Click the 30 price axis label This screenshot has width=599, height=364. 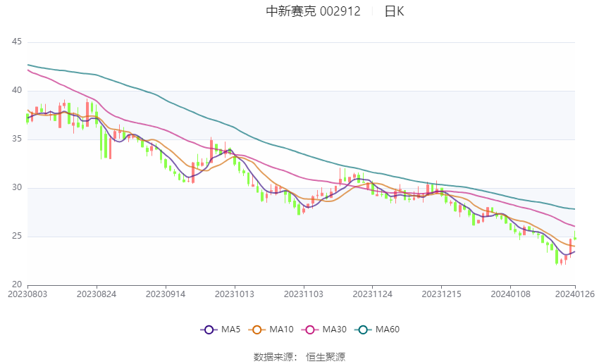tap(17, 187)
